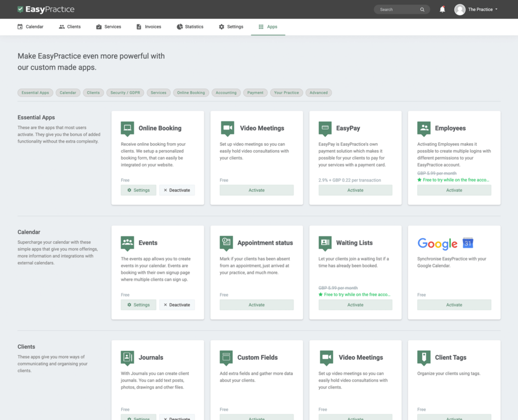Viewport: 518px width, 420px height.
Task: Select the Apps nav tab
Action: [268, 27]
